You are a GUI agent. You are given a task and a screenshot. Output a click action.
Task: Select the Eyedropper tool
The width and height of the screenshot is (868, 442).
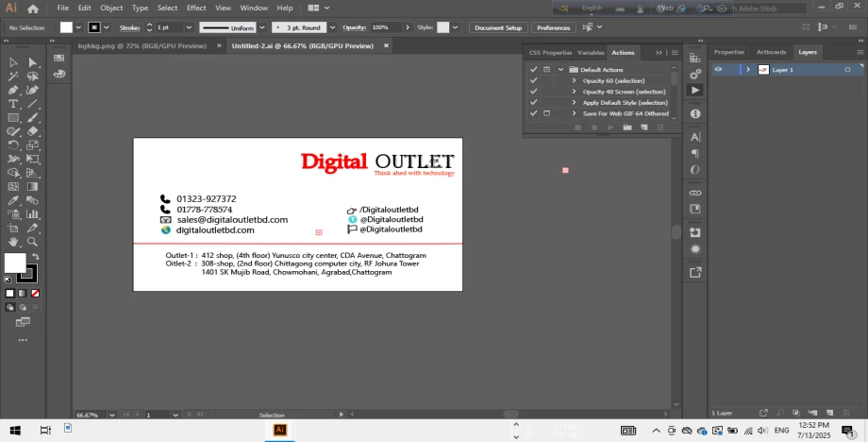tap(13, 201)
